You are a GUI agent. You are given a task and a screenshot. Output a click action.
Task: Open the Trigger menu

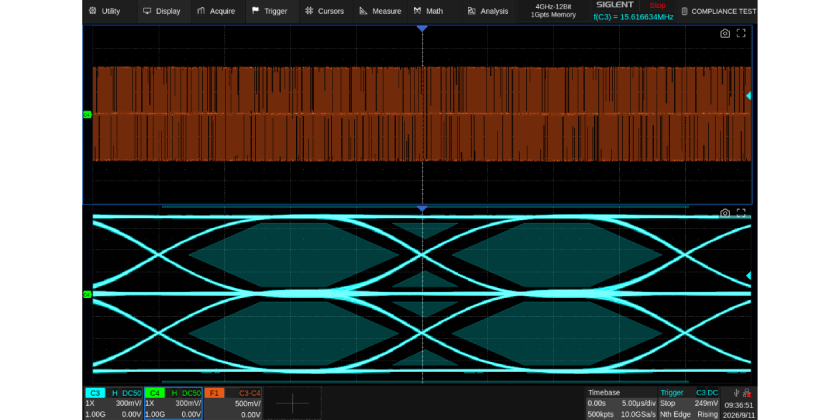click(269, 11)
